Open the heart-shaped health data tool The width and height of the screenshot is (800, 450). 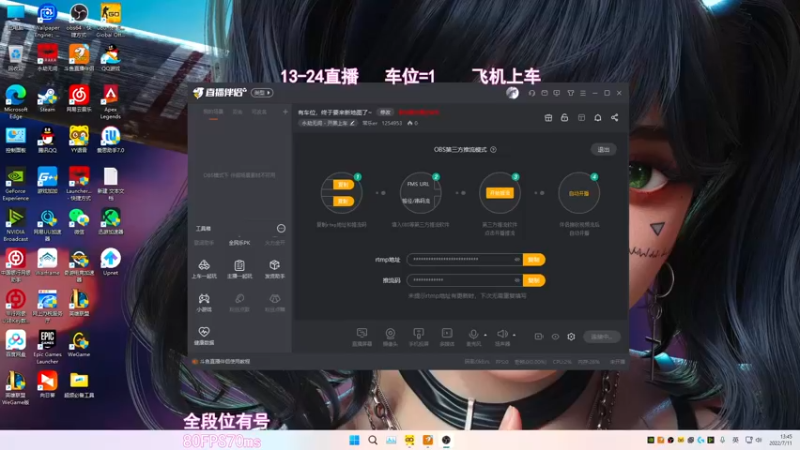click(x=204, y=336)
